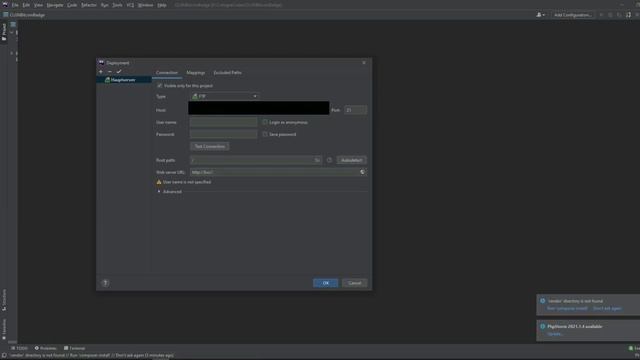This screenshot has width=640, height=360.
Task: Click the Update link in PhpStorm notification
Action: (x=555, y=334)
